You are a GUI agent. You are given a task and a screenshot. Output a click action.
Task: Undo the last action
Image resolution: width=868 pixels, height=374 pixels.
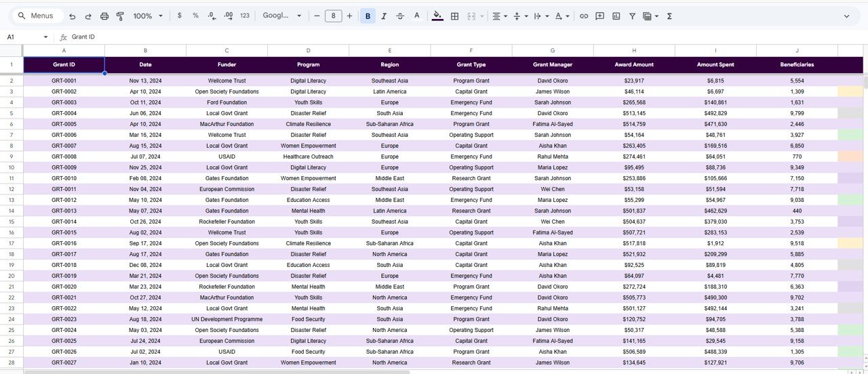point(73,16)
